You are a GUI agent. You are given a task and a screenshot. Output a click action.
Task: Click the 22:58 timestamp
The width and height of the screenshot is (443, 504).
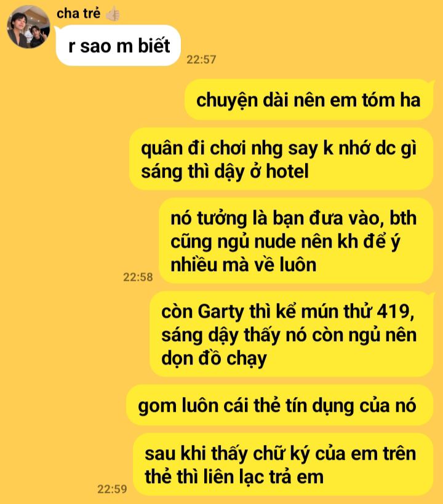[138, 277]
